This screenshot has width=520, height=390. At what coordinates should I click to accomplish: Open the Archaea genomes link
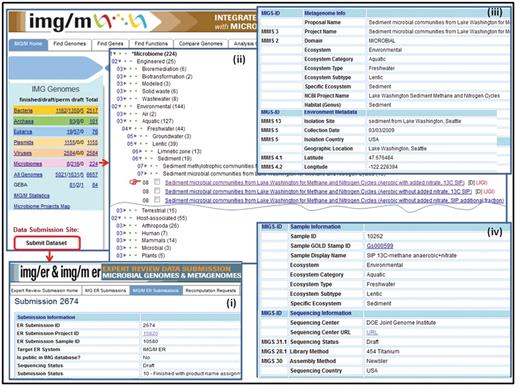click(x=23, y=121)
